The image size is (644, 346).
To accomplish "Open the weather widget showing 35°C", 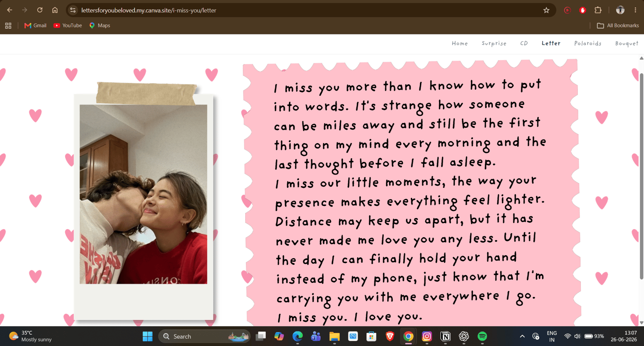I will (30, 336).
